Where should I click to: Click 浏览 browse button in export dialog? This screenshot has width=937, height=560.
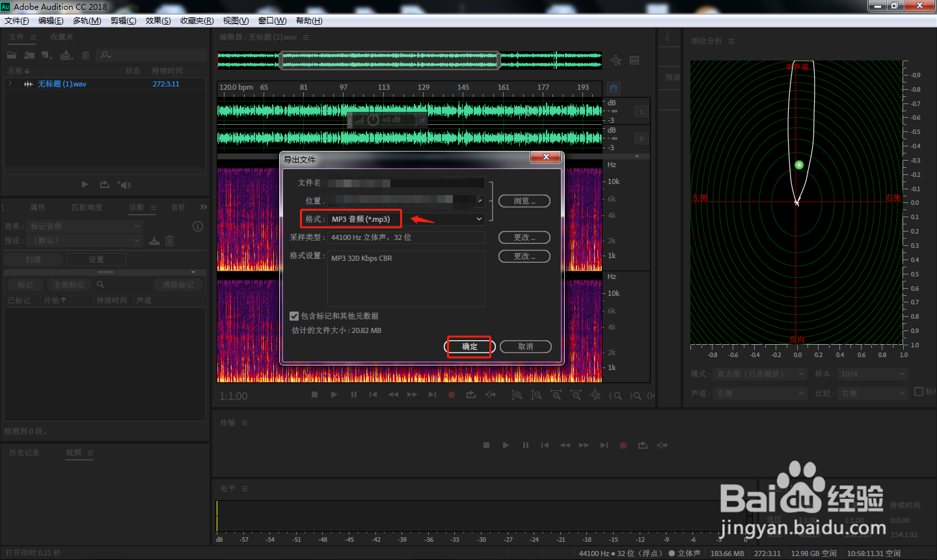[524, 201]
